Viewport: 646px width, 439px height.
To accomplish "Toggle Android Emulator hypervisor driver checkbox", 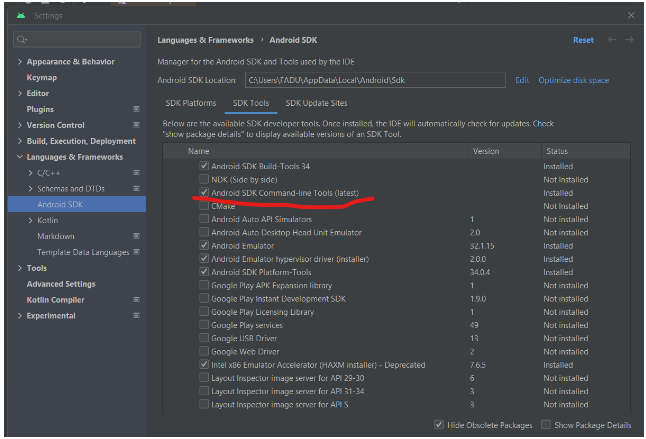I will [204, 259].
